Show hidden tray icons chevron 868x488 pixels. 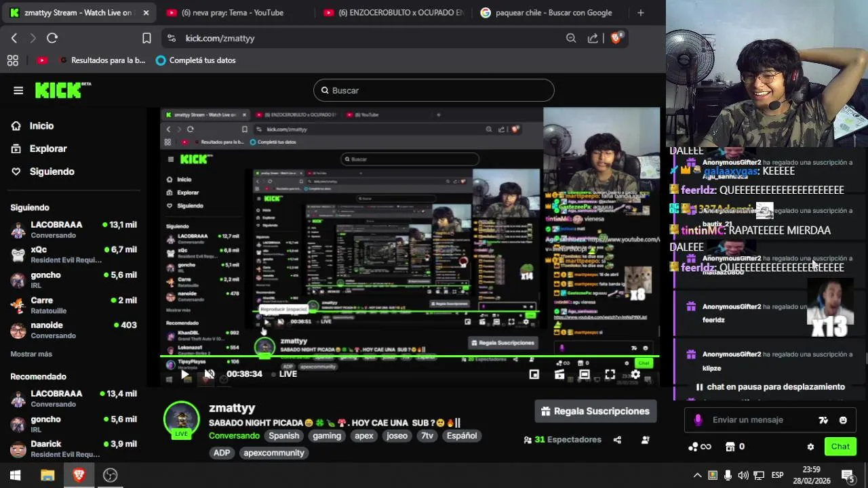pyautogui.click(x=697, y=475)
